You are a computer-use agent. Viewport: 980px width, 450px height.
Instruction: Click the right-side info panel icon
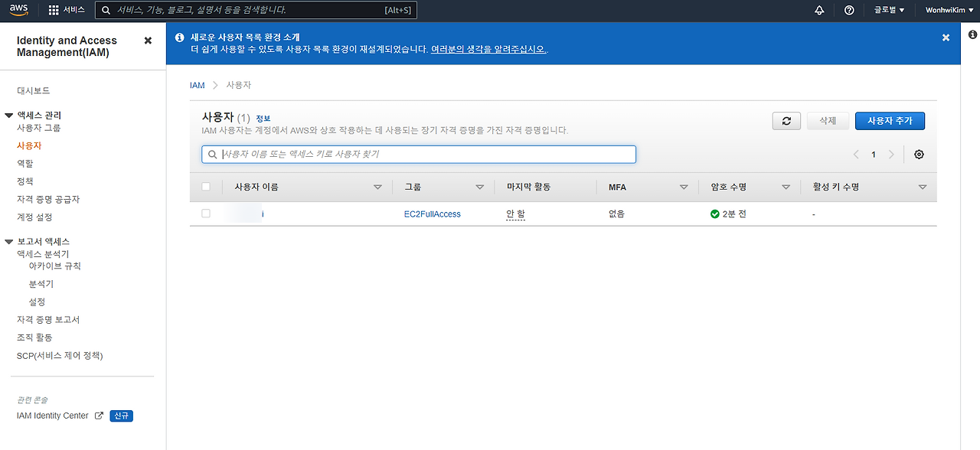coord(972,34)
